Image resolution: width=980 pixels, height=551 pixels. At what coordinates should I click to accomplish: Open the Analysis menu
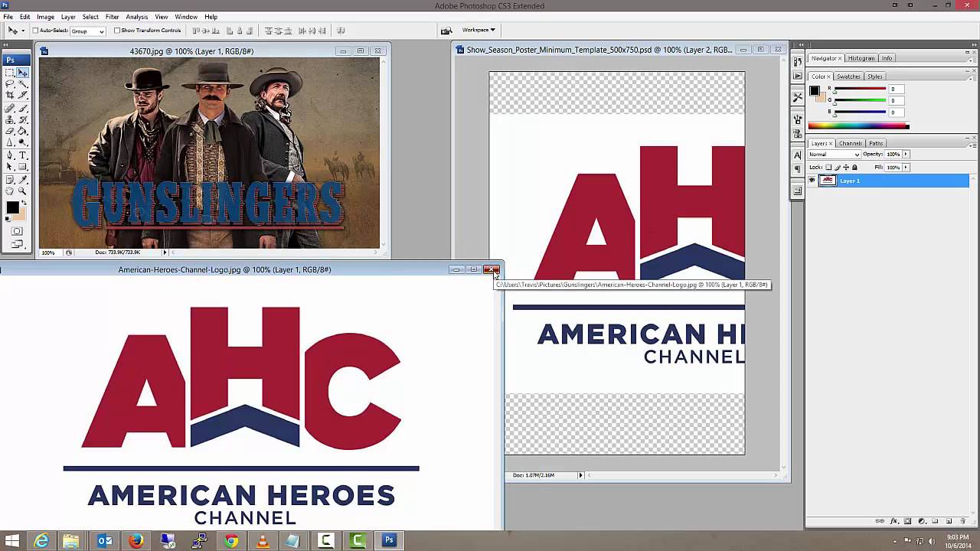pos(137,17)
